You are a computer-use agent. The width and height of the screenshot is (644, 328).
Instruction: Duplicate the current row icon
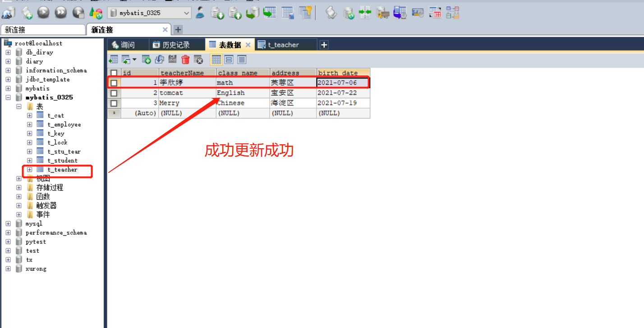[159, 59]
